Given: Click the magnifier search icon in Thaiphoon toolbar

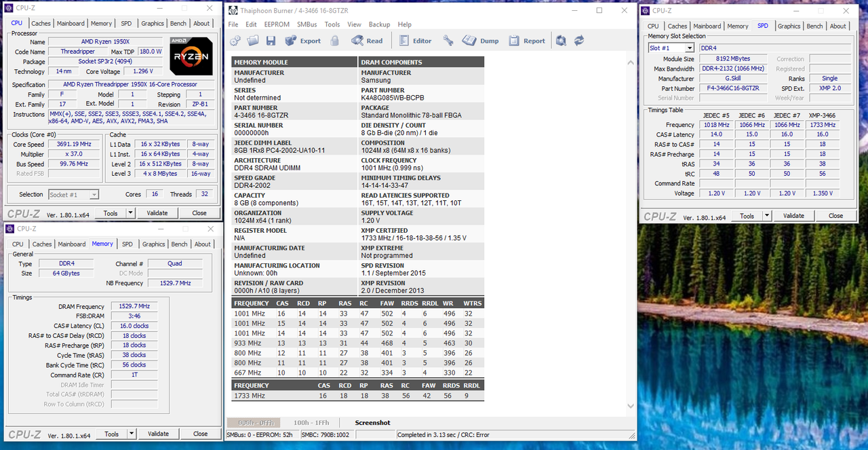Looking at the screenshot, I should [x=561, y=41].
